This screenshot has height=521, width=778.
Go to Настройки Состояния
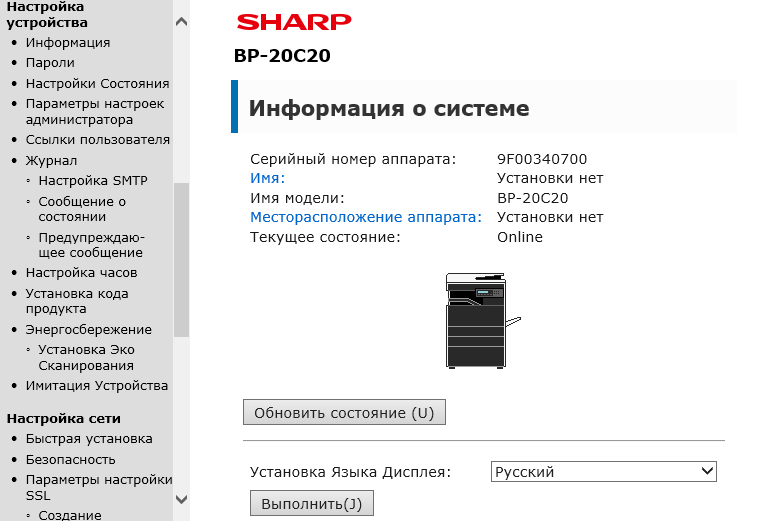(98, 83)
